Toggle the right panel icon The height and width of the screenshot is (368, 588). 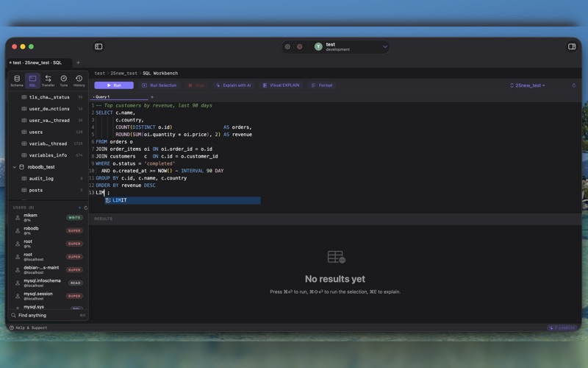click(572, 46)
